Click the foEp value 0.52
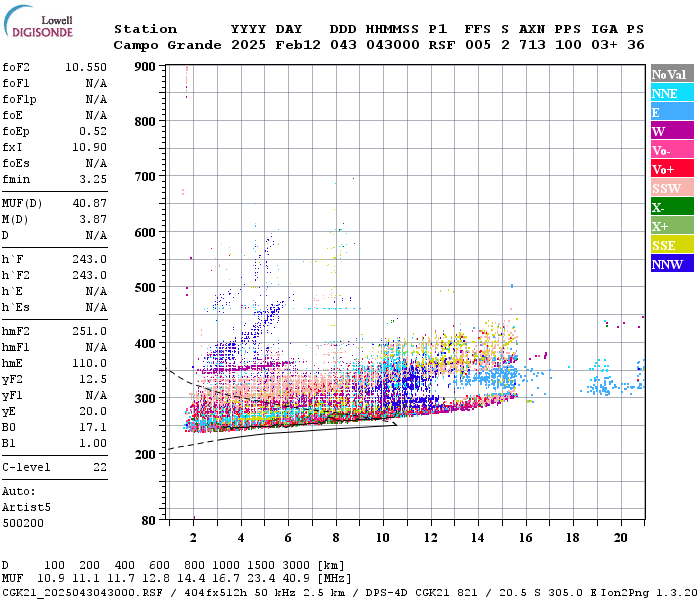Screen dimensions: 700x600 pyautogui.click(x=93, y=131)
